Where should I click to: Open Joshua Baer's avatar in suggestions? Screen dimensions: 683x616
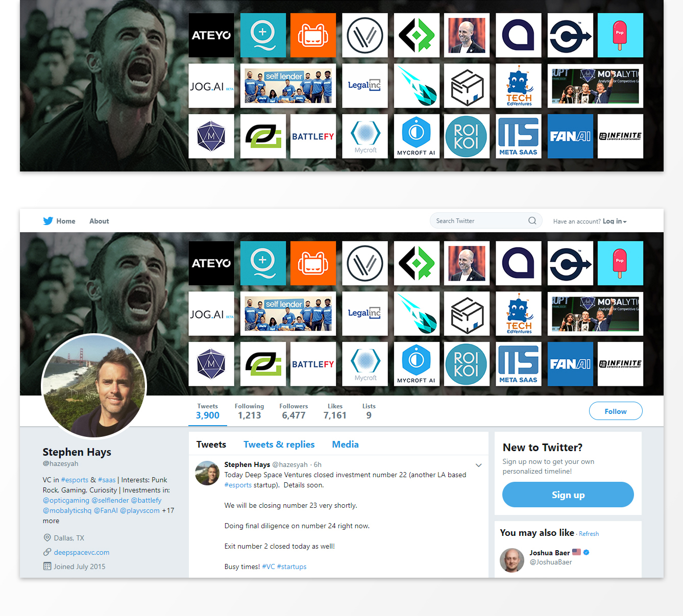point(512,560)
